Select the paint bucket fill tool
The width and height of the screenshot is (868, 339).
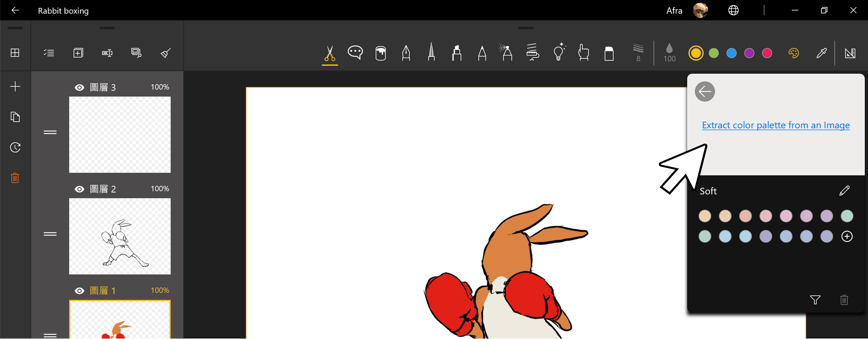click(380, 53)
